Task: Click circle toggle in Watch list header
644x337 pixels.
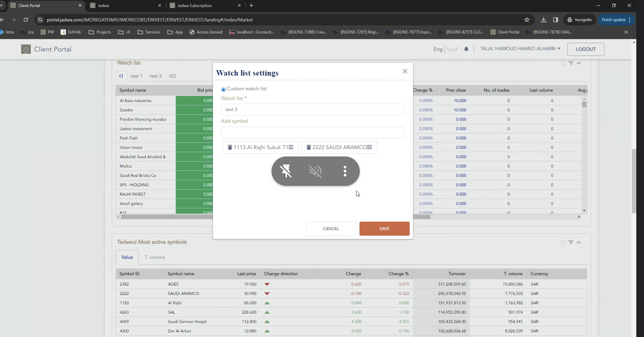Action: [563, 63]
